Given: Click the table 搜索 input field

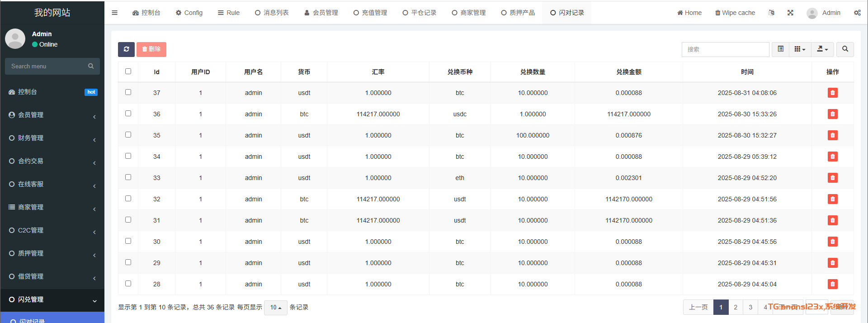Looking at the screenshot, I should (725, 49).
